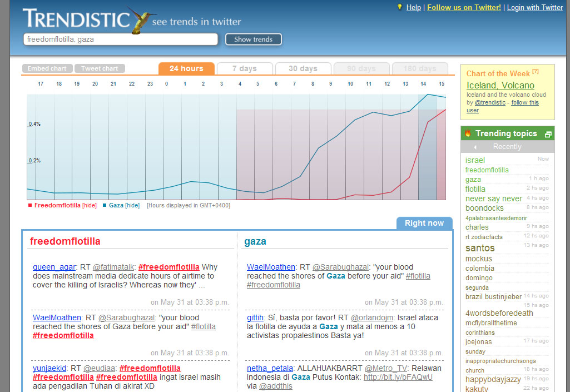
Task: Switch to the 7 days tab
Action: pyautogui.click(x=245, y=68)
